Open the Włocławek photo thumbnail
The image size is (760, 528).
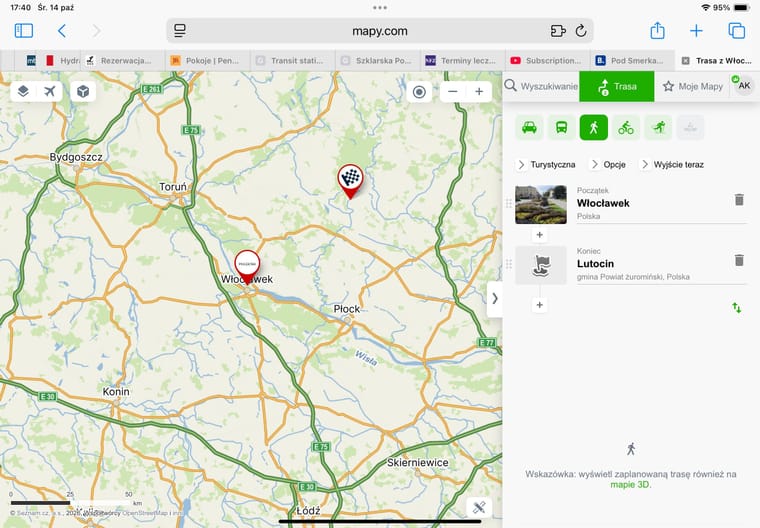pos(541,204)
